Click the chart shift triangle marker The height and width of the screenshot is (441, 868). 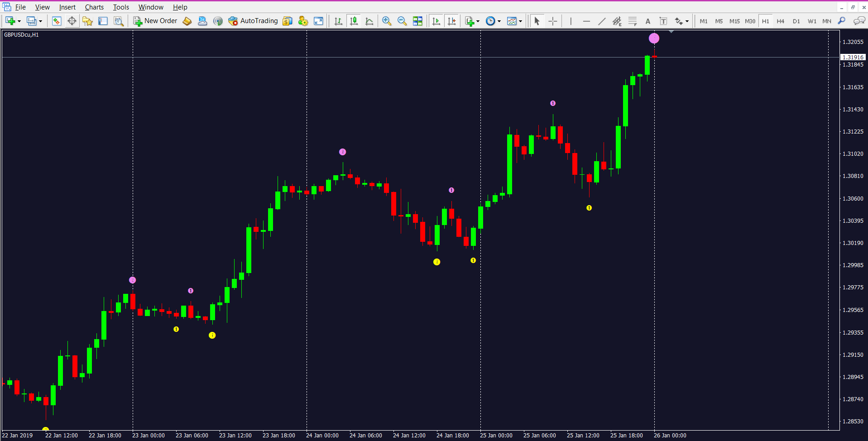671,32
